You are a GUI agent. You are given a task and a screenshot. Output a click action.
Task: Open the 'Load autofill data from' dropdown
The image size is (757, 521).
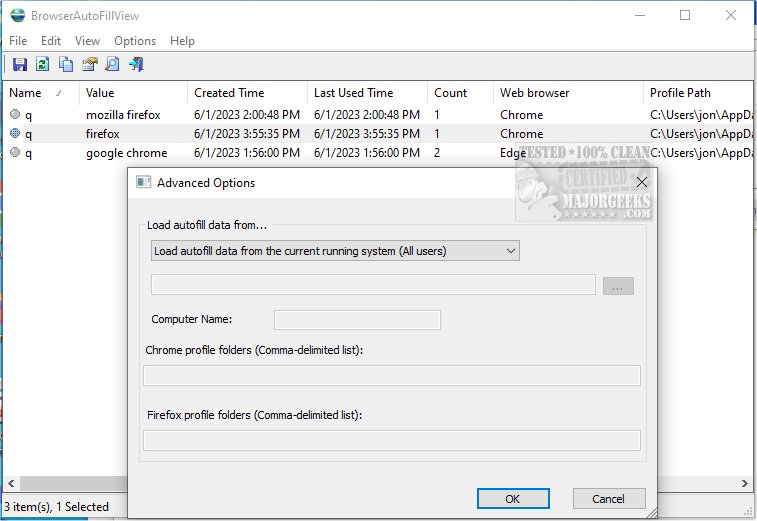[335, 250]
